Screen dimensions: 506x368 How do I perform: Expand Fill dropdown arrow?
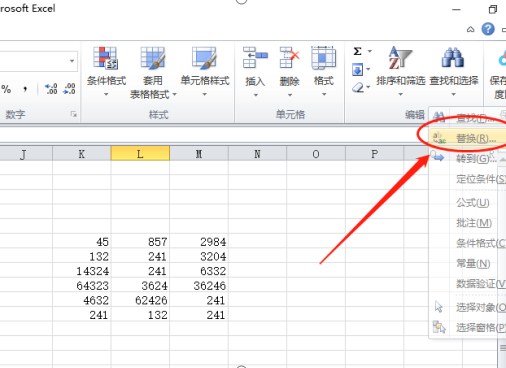coord(368,69)
